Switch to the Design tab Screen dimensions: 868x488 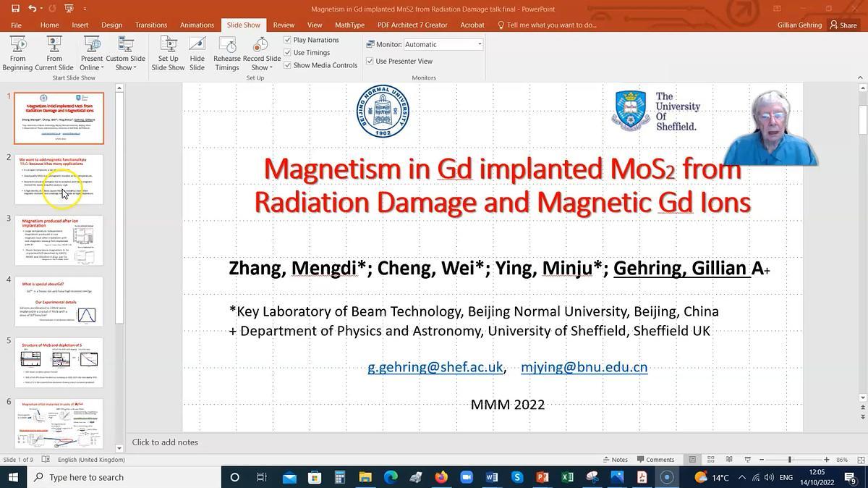pos(111,25)
